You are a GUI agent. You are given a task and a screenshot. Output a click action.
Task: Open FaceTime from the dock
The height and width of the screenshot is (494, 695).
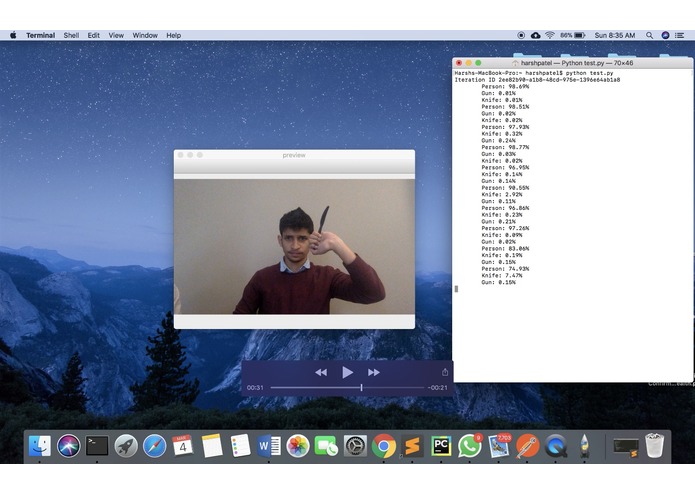[326, 446]
